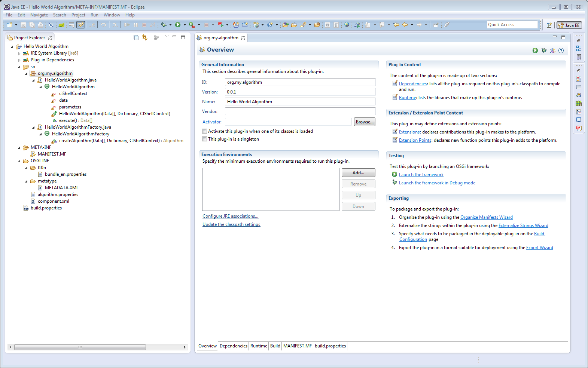Click the Print toolbar icon
Viewport: 588px width, 368px height.
click(x=40, y=25)
